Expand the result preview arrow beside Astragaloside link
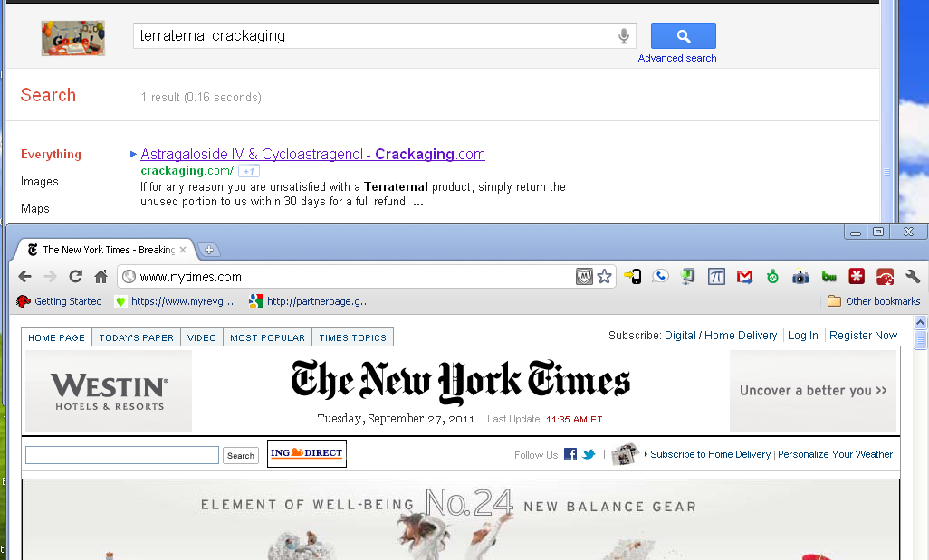This screenshot has width=929, height=560. [x=133, y=155]
